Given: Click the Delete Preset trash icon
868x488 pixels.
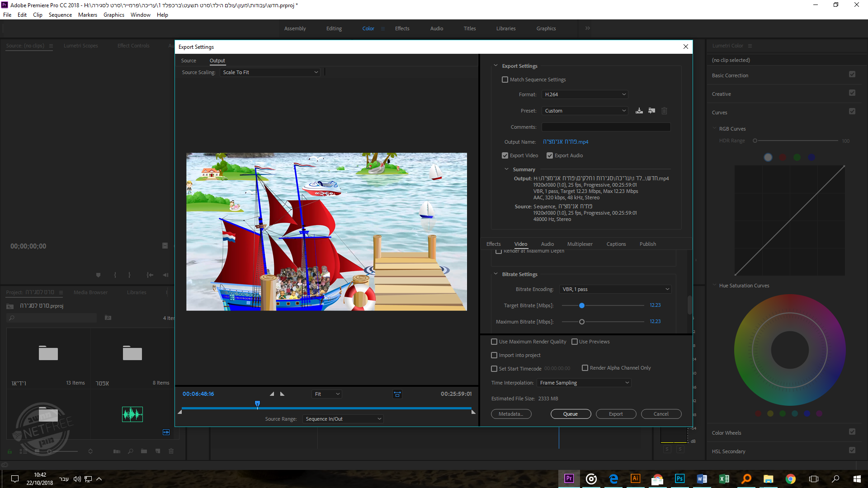Looking at the screenshot, I should pyautogui.click(x=664, y=111).
